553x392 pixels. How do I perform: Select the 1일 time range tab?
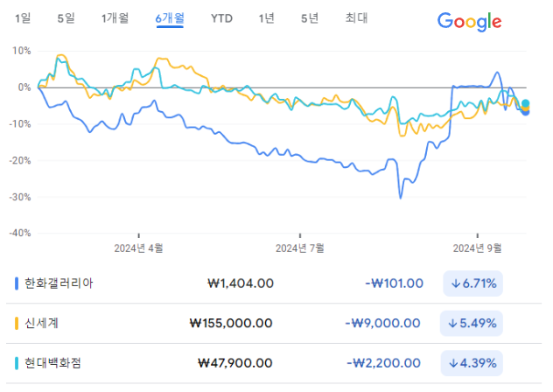[x=23, y=18]
